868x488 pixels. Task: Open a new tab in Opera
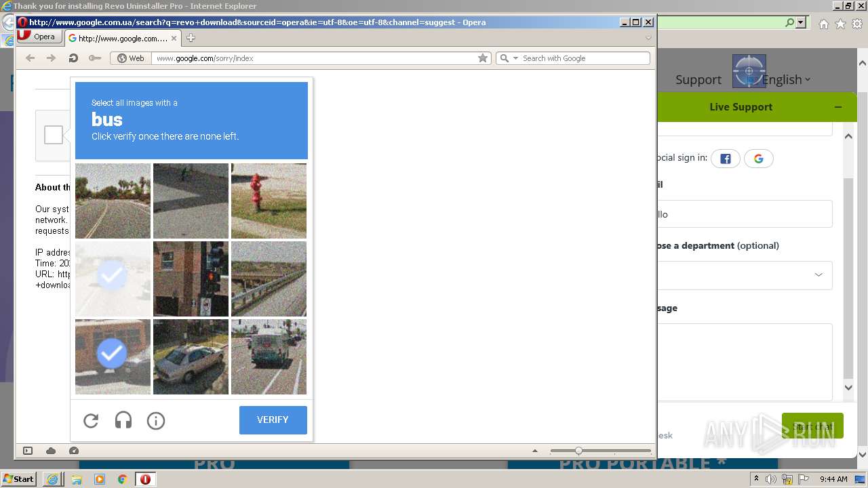[x=191, y=38]
